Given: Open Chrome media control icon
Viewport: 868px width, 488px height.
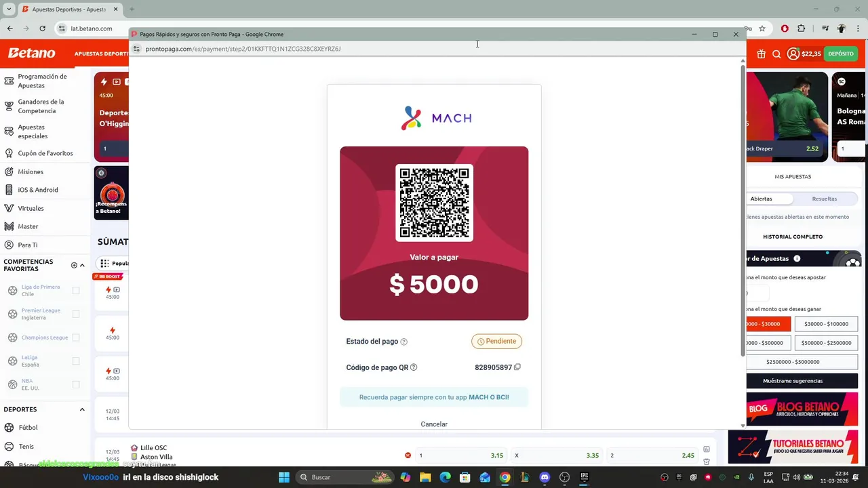Looking at the screenshot, I should point(825,28).
